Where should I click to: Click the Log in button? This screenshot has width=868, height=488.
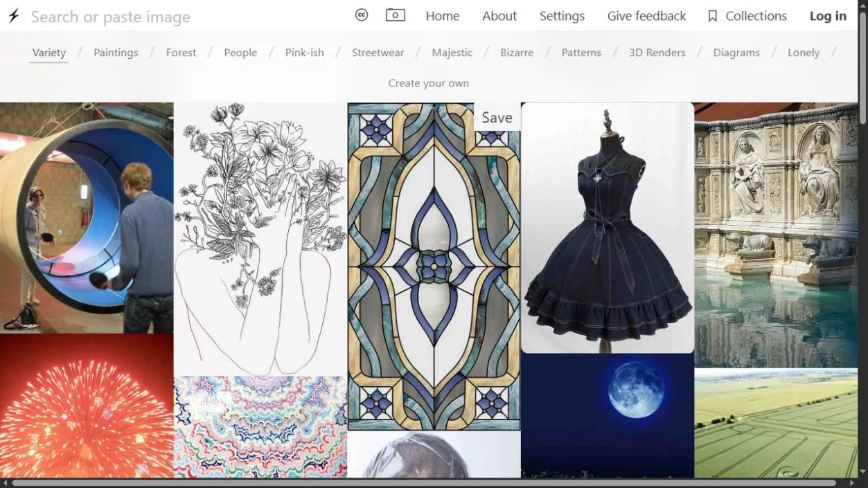(x=828, y=16)
